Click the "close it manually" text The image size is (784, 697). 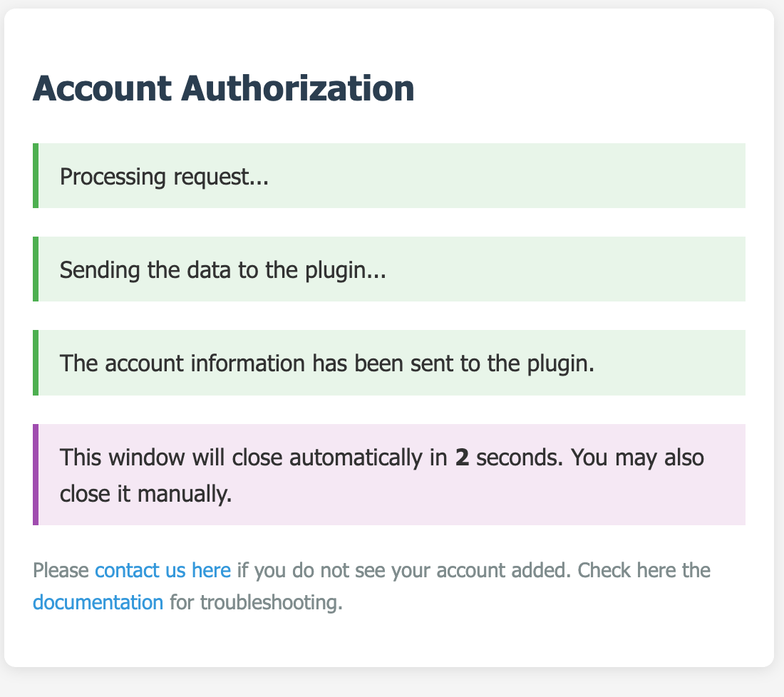pos(146,493)
